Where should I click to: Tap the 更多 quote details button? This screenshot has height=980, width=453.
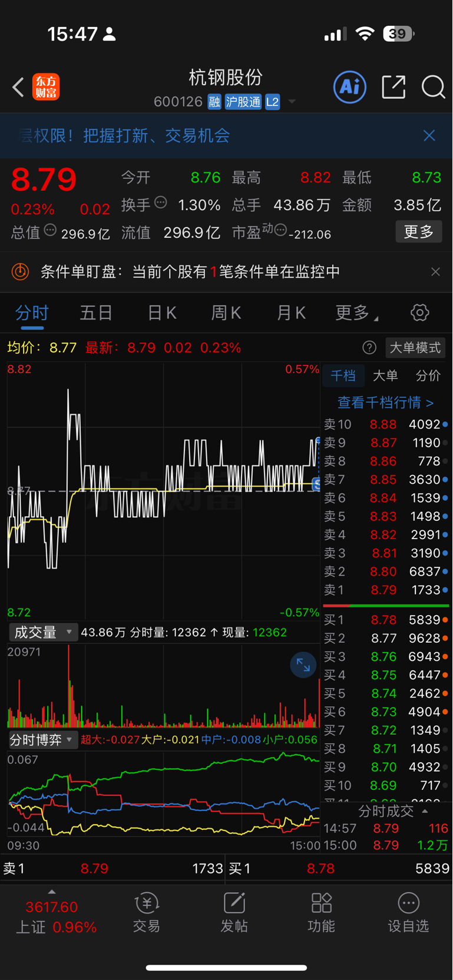[419, 232]
